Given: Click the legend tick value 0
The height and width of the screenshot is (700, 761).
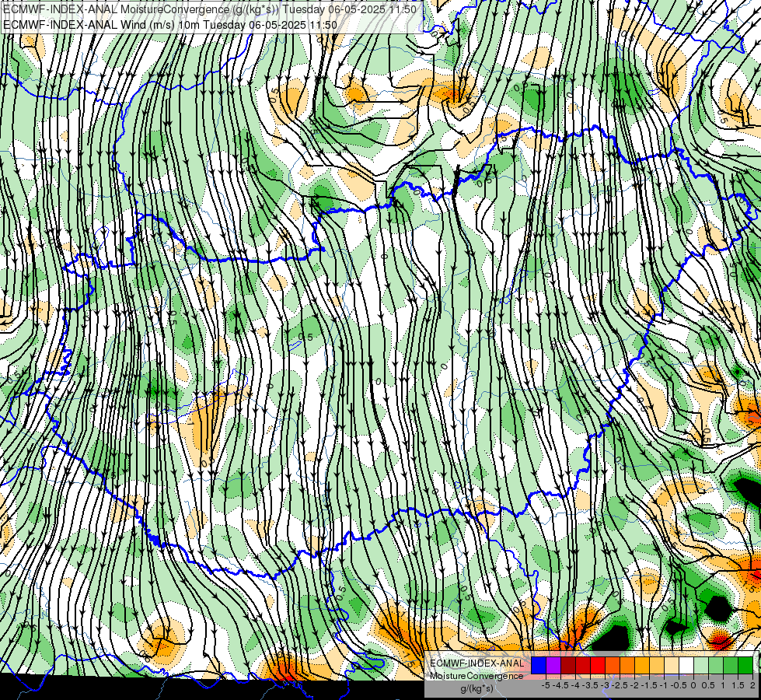Looking at the screenshot, I should (693, 685).
